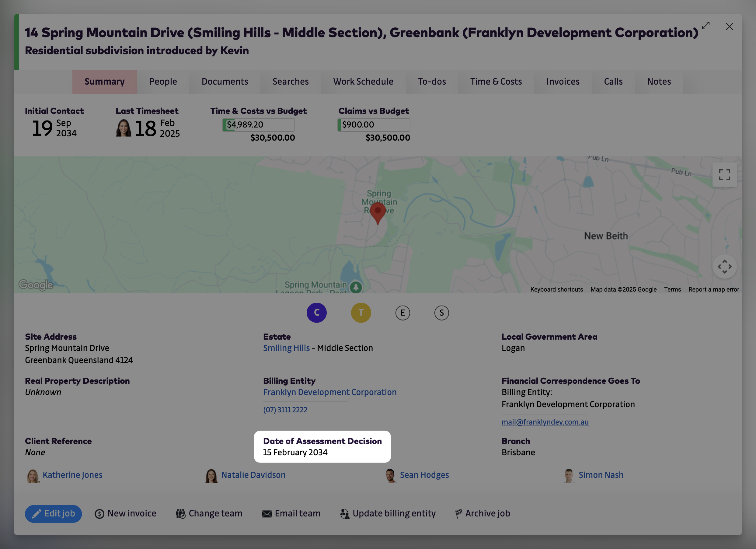Click the Claims vs Budget progress bar
This screenshot has width=756, height=549.
[374, 124]
